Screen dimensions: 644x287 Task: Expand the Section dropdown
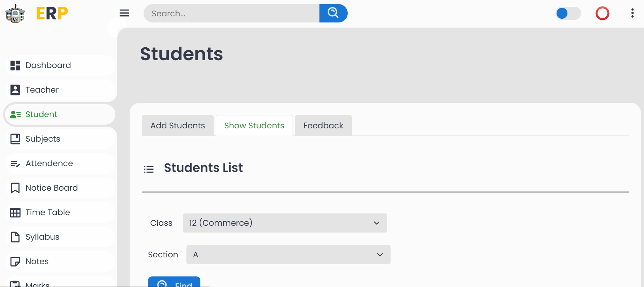pos(288,255)
